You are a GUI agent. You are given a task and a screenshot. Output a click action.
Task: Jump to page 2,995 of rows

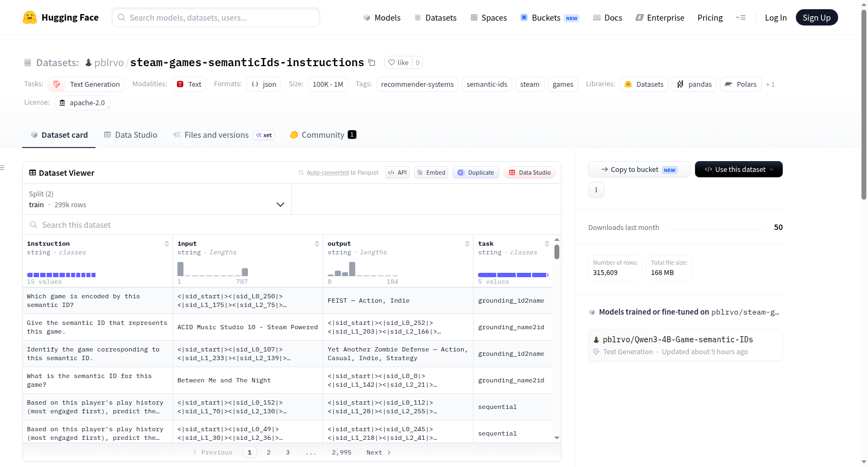(342, 452)
